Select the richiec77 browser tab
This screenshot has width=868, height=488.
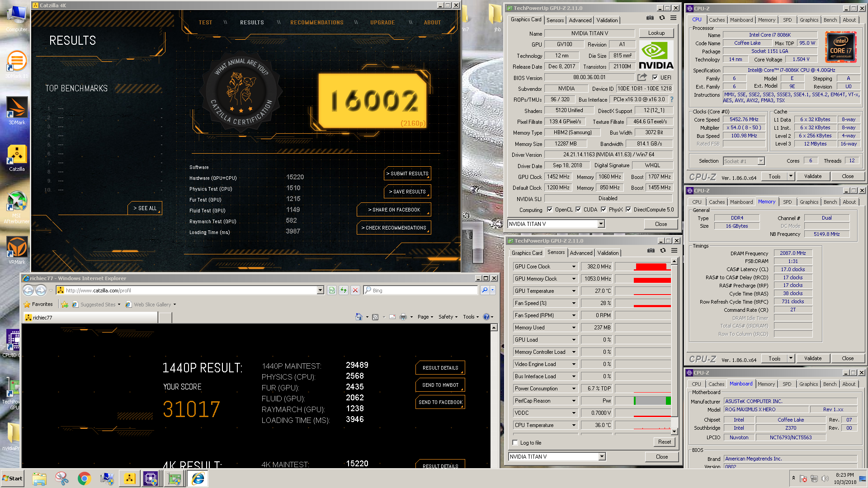[90, 318]
